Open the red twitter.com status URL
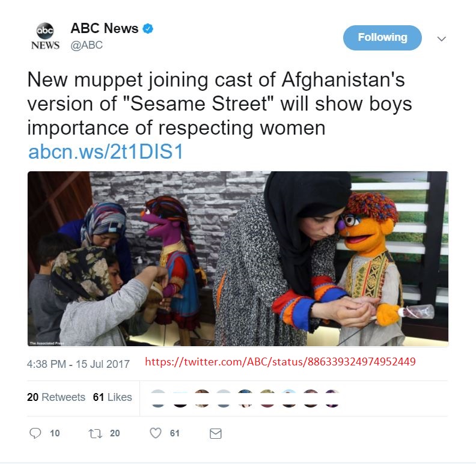The image size is (476, 464). 280,362
